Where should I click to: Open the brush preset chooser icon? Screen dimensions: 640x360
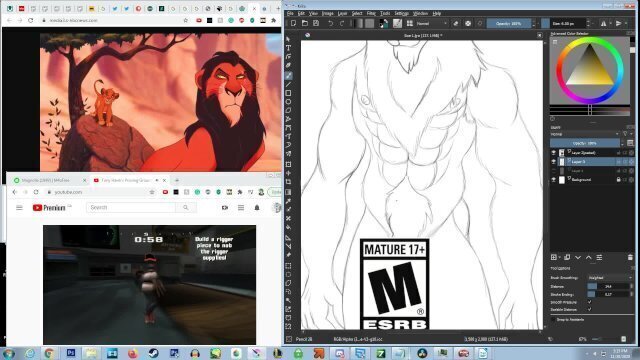[397, 24]
